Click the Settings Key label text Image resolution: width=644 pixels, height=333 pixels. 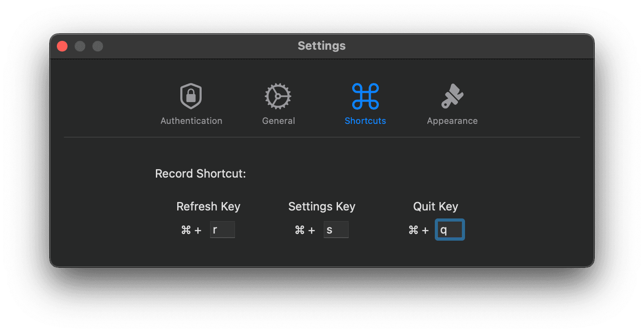click(322, 206)
